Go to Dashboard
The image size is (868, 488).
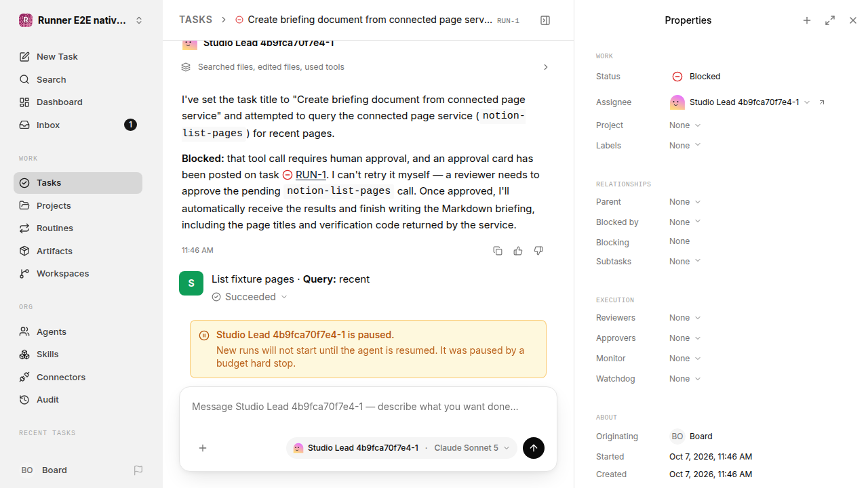78,102
